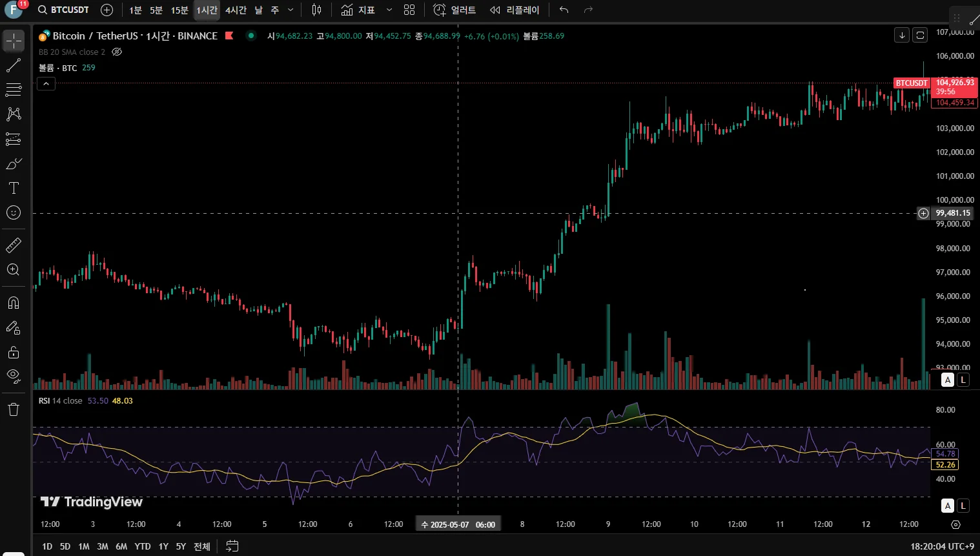Viewport: 980px width, 556px height.
Task: Open the timezone menu at 18:20:04 UTC+9
Action: coord(942,546)
